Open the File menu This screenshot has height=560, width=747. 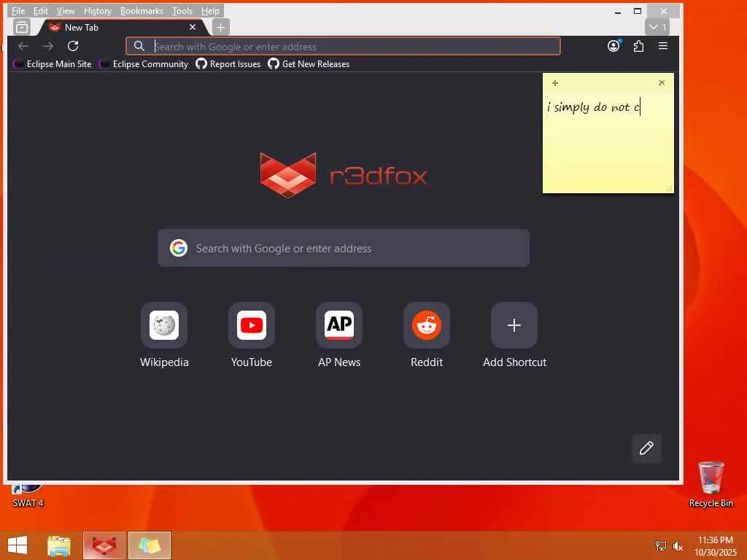click(x=18, y=10)
